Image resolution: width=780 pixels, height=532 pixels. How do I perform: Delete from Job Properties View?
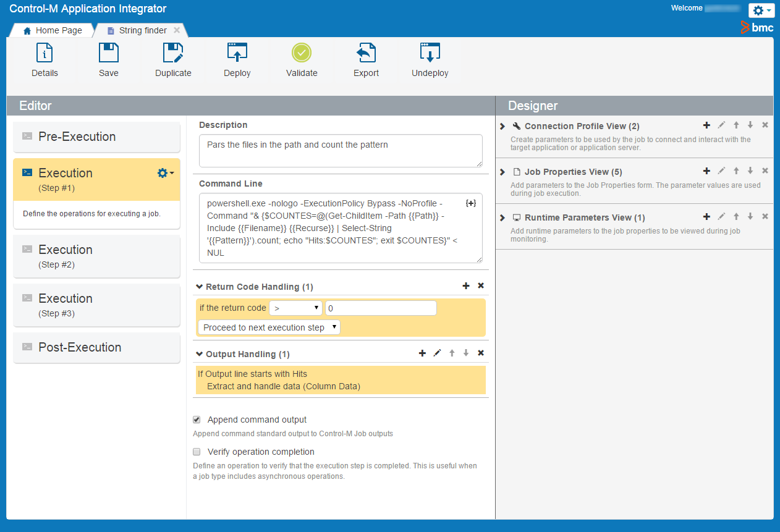point(765,171)
